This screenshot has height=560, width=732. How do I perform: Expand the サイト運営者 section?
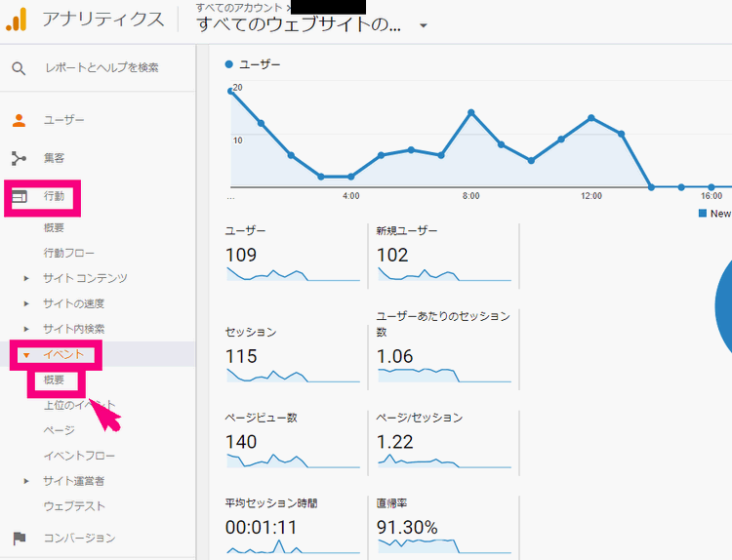point(26,481)
